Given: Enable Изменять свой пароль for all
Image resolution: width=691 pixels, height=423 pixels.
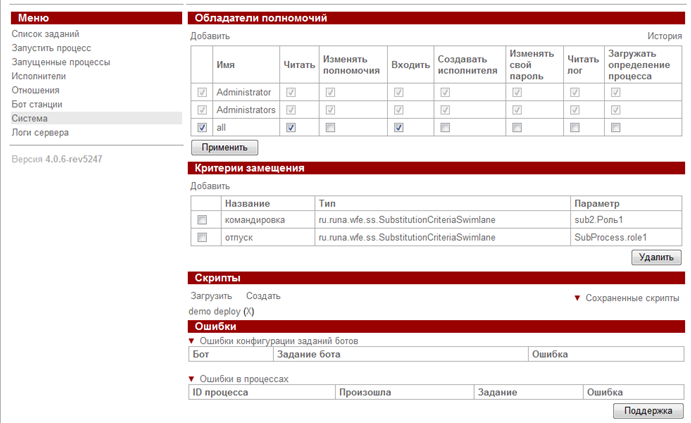Looking at the screenshot, I should point(517,127).
